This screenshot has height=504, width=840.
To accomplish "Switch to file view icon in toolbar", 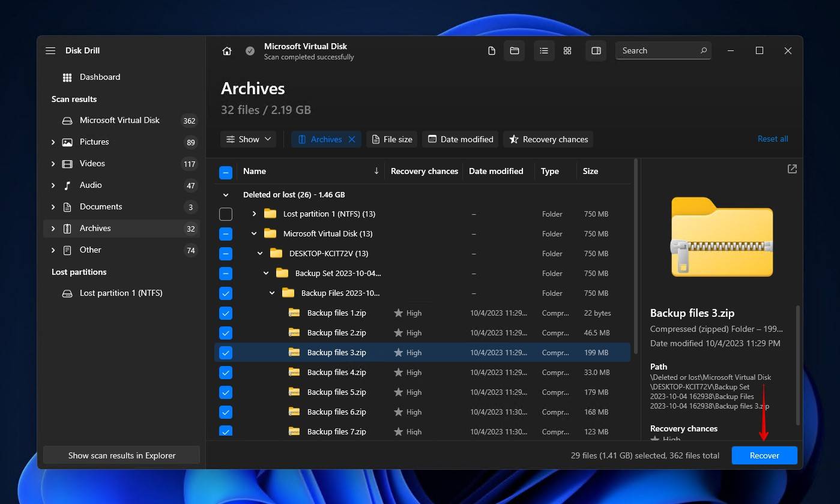I will point(492,51).
